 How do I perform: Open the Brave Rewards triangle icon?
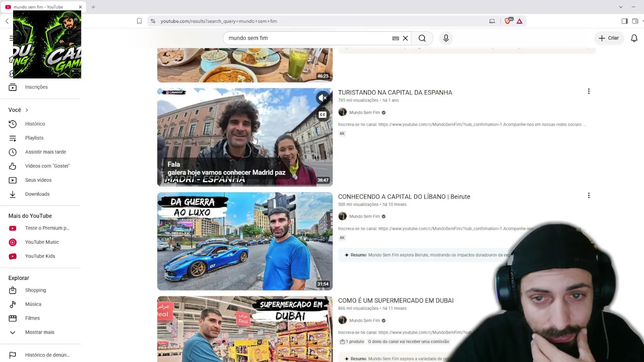[x=519, y=21]
